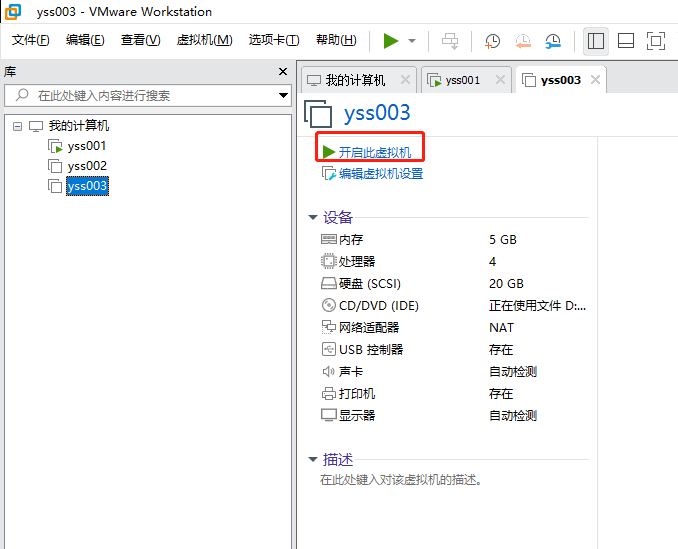Click the 5 GB memory value
This screenshot has width=678, height=549.
(x=503, y=239)
